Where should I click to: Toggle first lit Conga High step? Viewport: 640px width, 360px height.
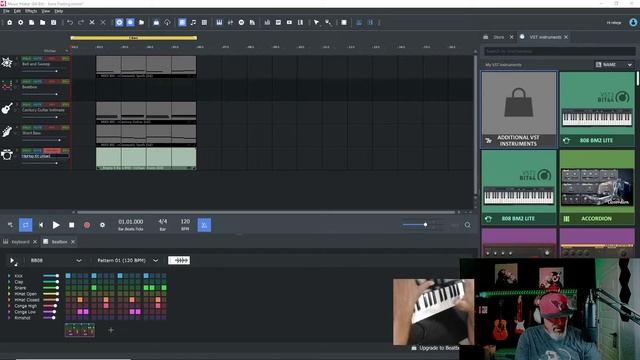(x=106, y=306)
